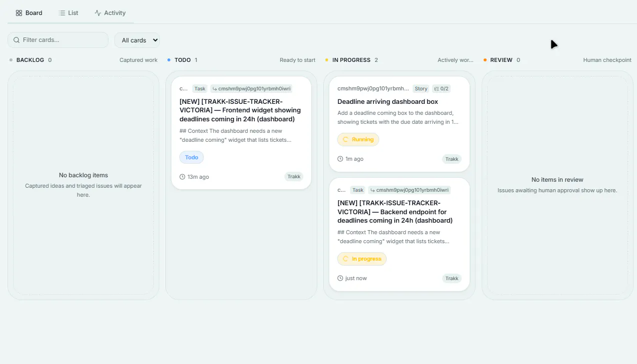Open the Activity tab
Image resolution: width=637 pixels, height=364 pixels.
pyautogui.click(x=110, y=13)
